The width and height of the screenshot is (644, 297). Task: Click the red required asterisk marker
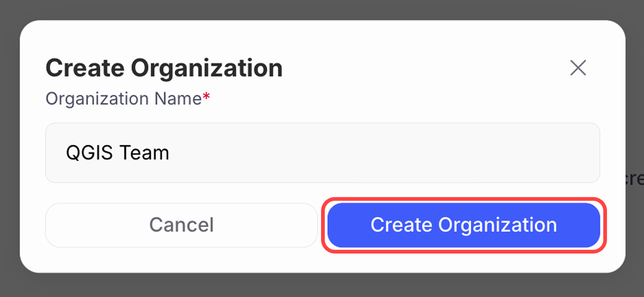point(206,96)
